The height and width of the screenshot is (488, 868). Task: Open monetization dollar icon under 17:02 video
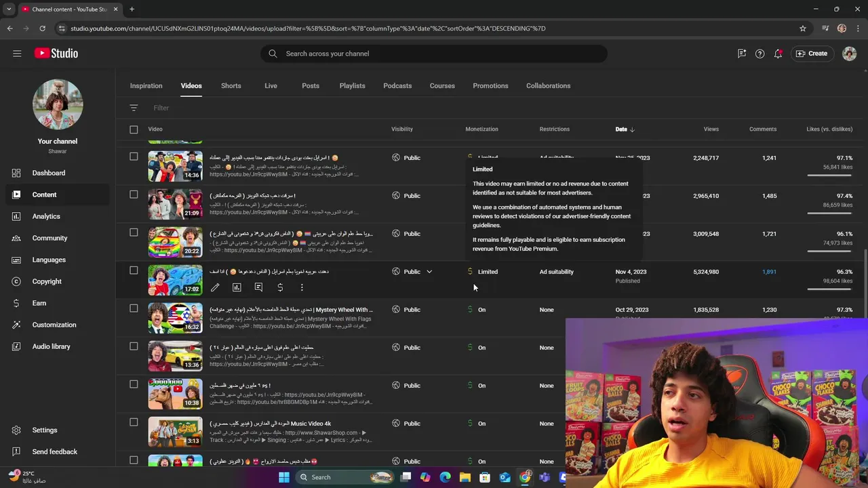pyautogui.click(x=280, y=287)
